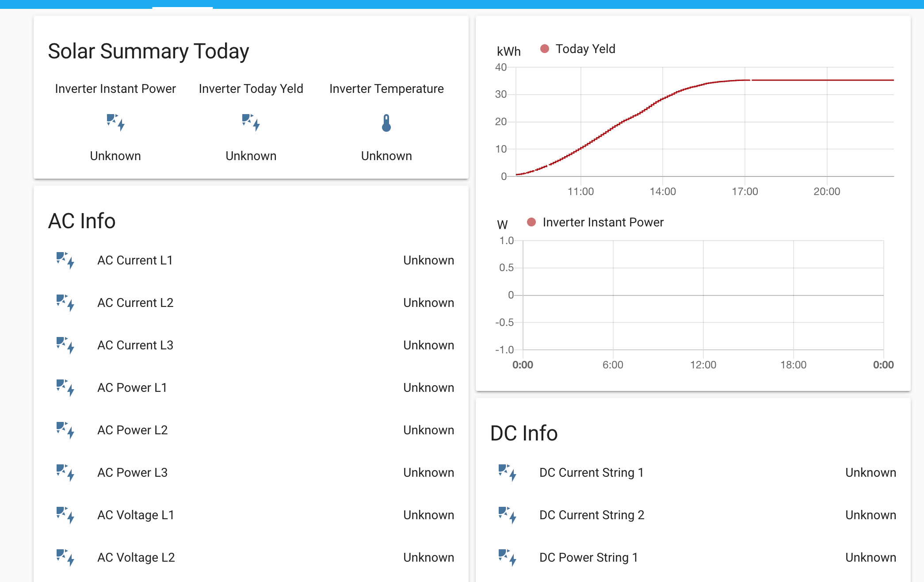
Task: Click the Today Yeld legend label
Action: pyautogui.click(x=585, y=49)
